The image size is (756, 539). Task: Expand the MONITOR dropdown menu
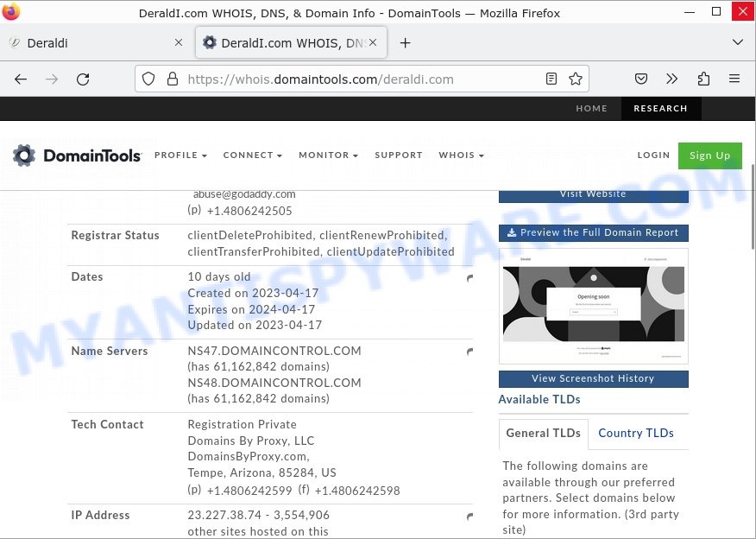click(328, 155)
